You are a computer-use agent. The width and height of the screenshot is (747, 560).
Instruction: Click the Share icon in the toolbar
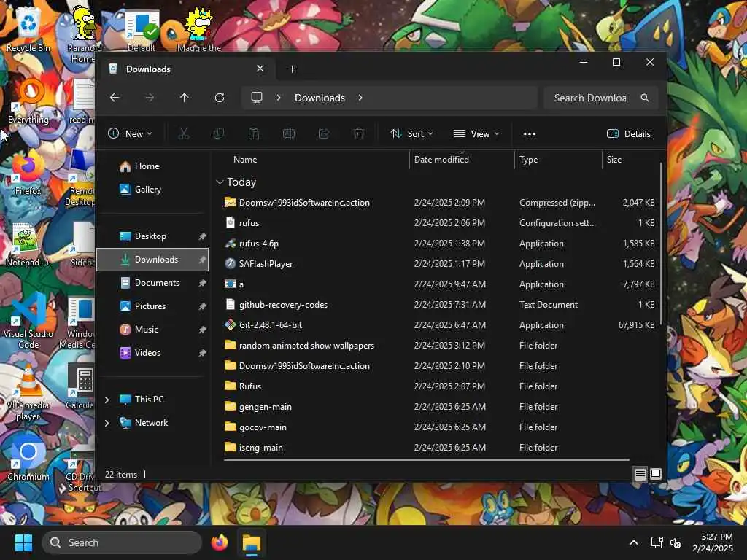click(x=324, y=134)
